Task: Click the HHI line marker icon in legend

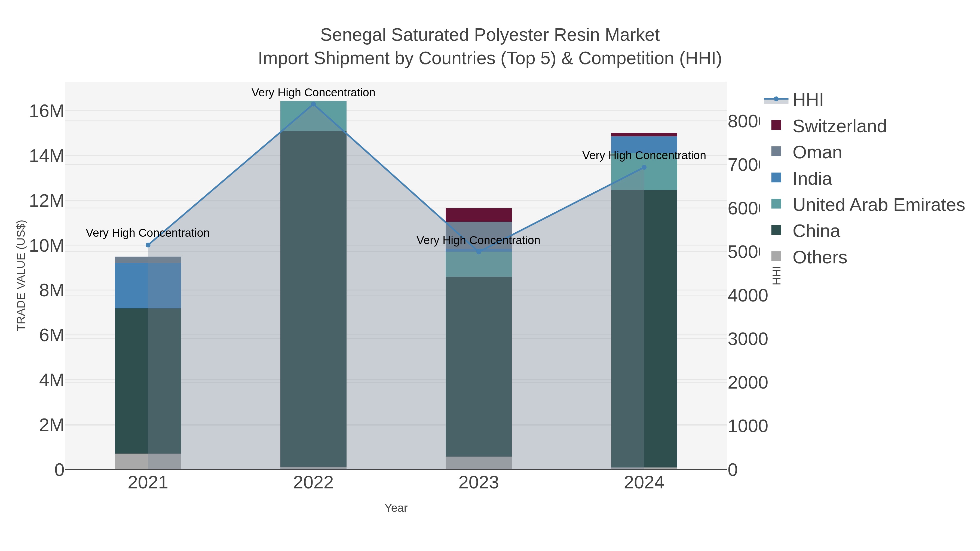Action: click(776, 99)
